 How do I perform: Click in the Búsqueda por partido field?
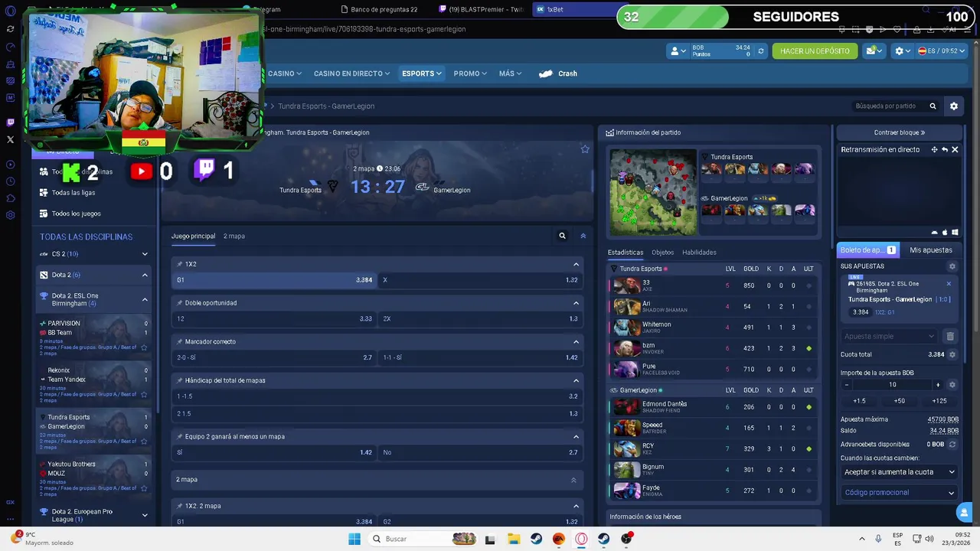point(887,106)
